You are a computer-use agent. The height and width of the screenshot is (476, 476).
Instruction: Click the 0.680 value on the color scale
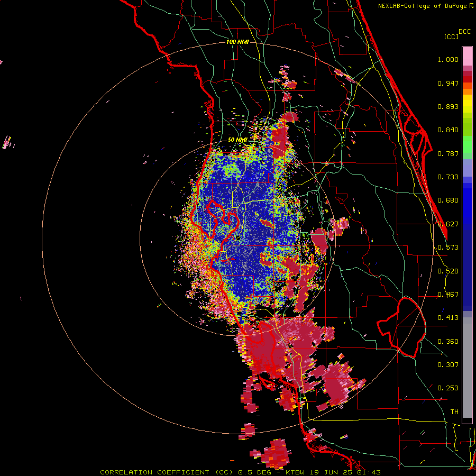(x=448, y=200)
